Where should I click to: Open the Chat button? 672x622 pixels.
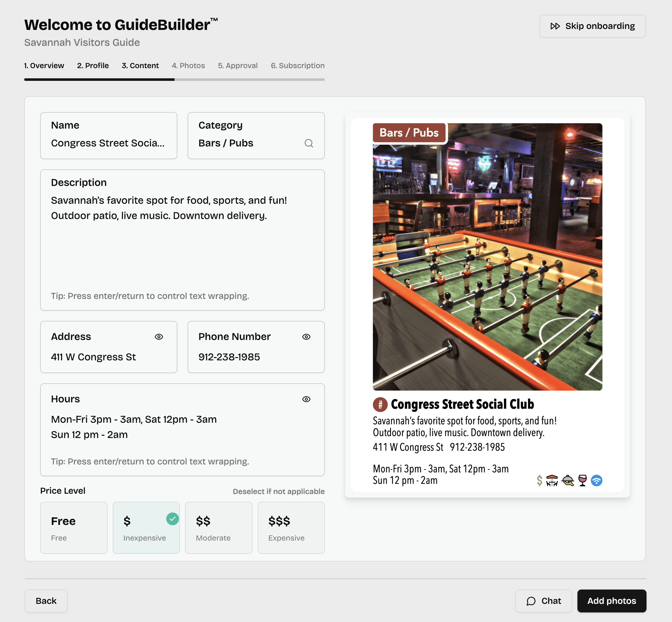click(x=543, y=601)
